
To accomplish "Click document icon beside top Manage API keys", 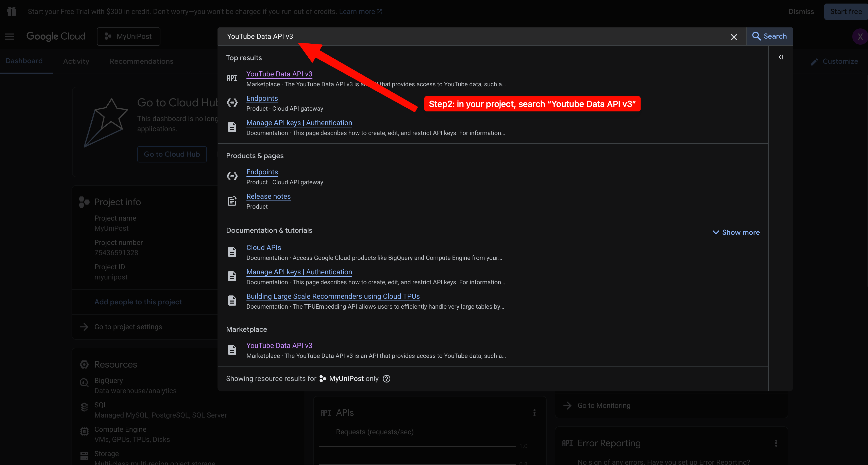I will (x=232, y=127).
